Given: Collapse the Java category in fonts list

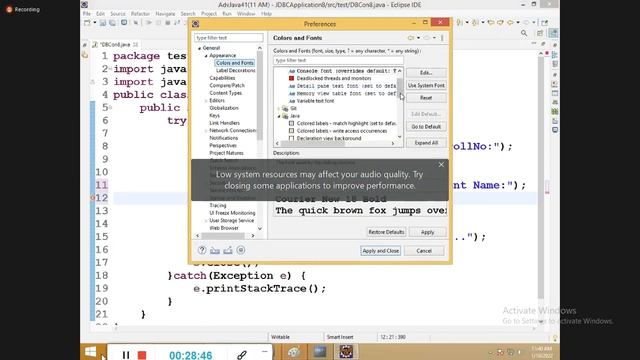Looking at the screenshot, I should tap(279, 116).
